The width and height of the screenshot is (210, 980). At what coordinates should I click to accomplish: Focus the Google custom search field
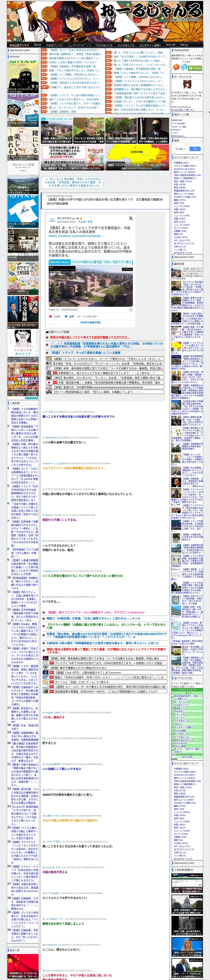(x=180, y=149)
